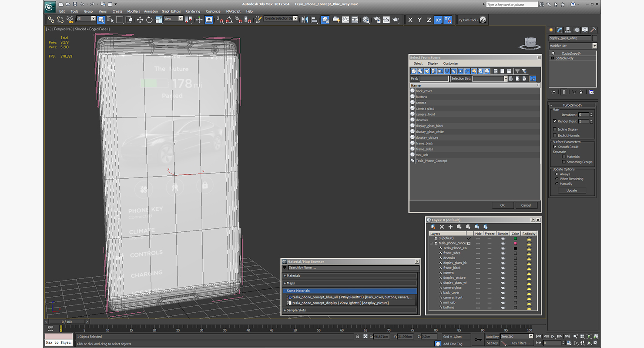Toggle TurboSmooth modifier lightbulb in stack
Viewport: 644px width, 348px height.
pyautogui.click(x=553, y=54)
